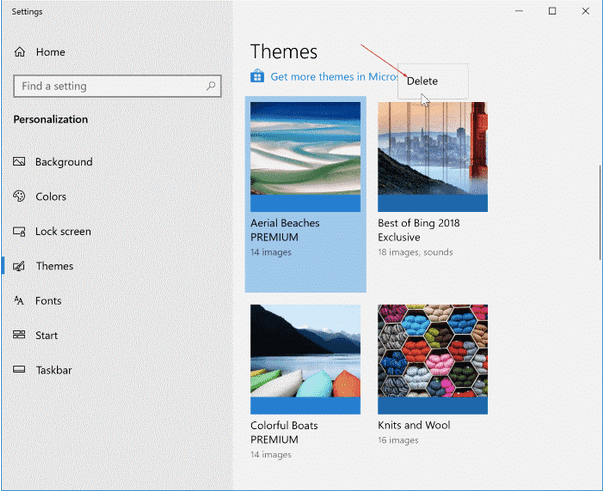The width and height of the screenshot is (604, 493).
Task: Click the Best of Bing 2018 Exclusive title
Action: (x=419, y=230)
